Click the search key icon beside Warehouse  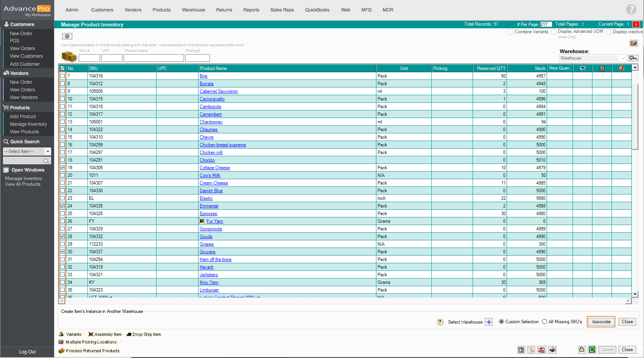pos(633,58)
